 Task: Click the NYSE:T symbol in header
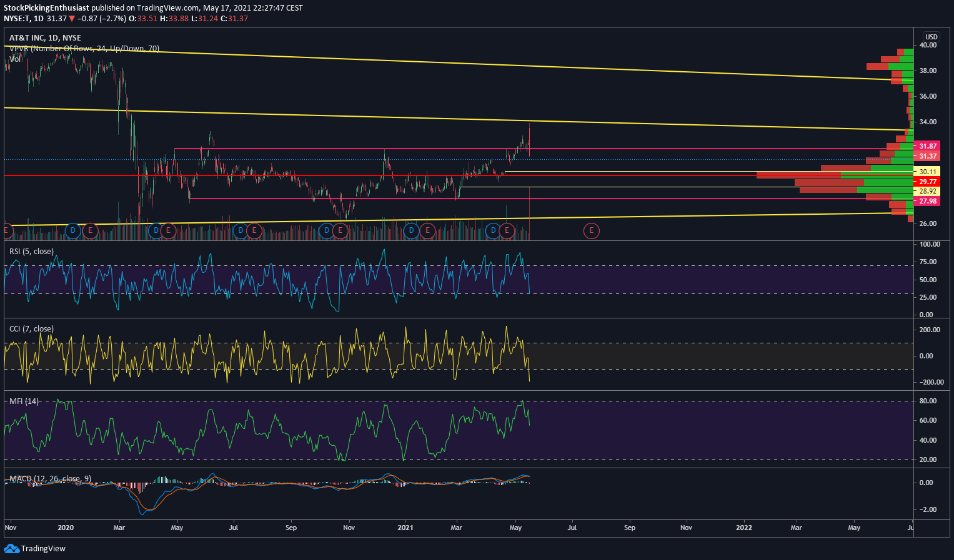17,19
